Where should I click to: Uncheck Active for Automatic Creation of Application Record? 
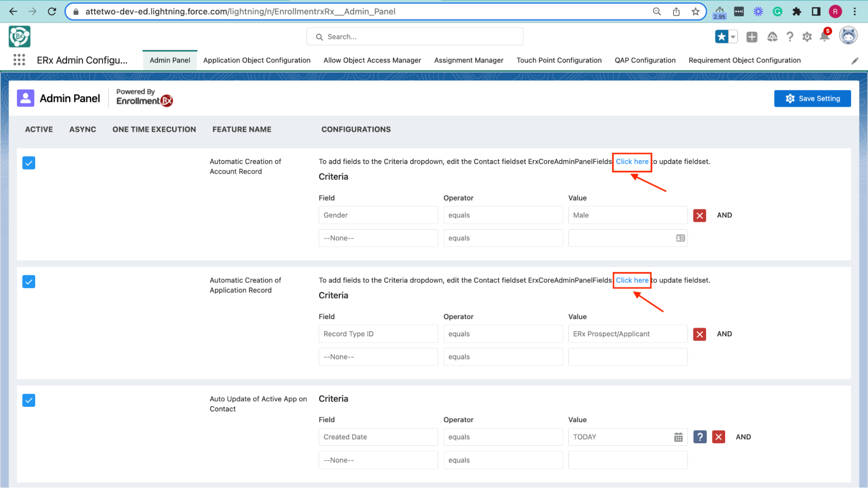coord(29,282)
